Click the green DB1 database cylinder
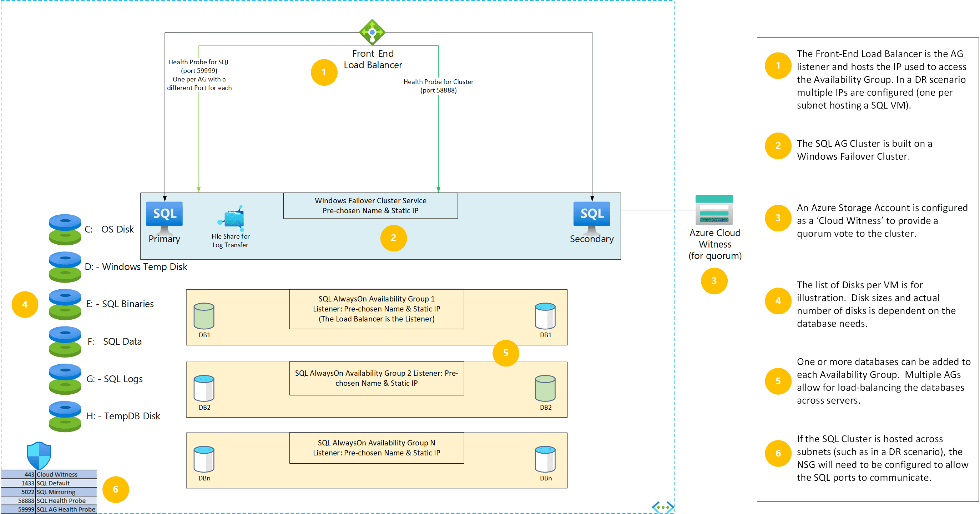 204,316
